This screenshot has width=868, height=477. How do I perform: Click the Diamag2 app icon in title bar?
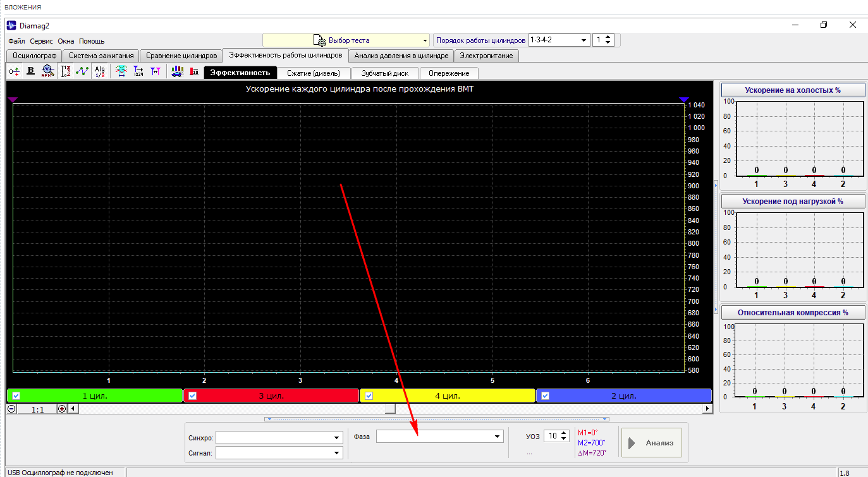pos(11,25)
